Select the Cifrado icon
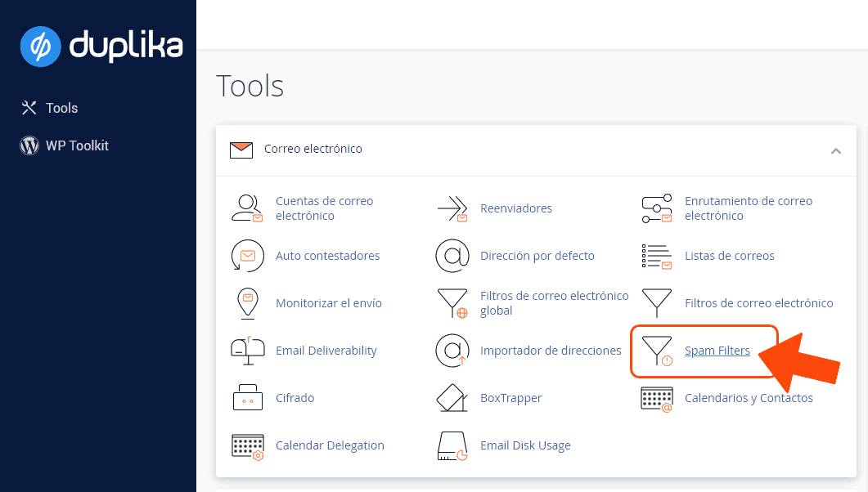 point(247,398)
